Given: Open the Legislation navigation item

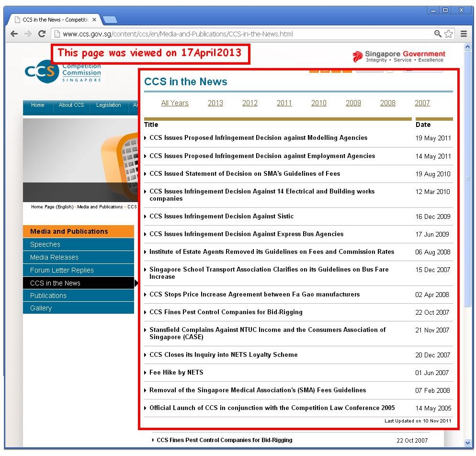Looking at the screenshot, I should coord(108,105).
